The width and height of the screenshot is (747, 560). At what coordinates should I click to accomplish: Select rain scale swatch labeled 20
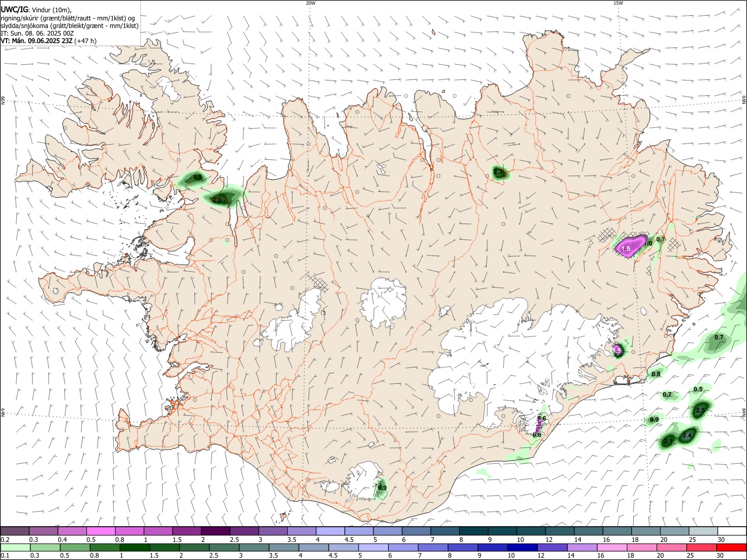[x=672, y=547]
